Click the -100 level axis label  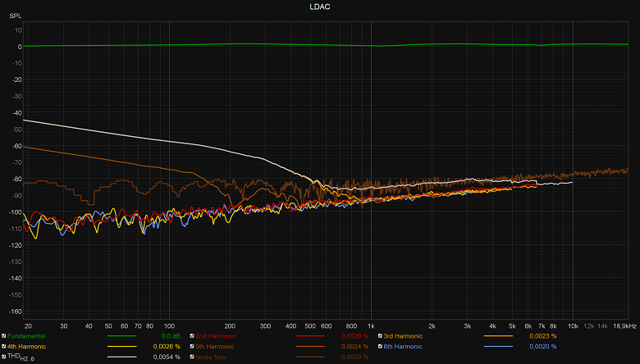(x=15, y=212)
